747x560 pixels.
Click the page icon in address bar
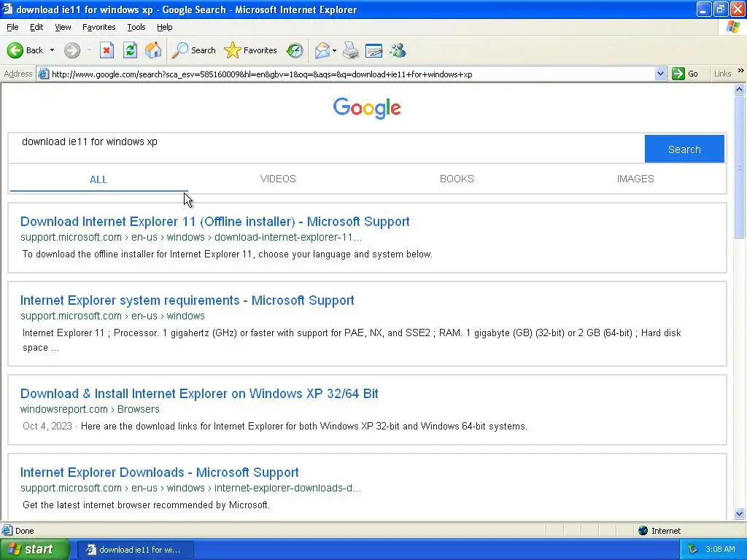pos(43,74)
